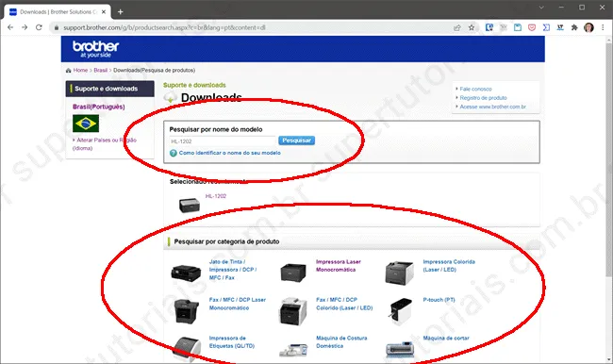Click the color laser MFC image
613x364 pixels.
coord(292,311)
